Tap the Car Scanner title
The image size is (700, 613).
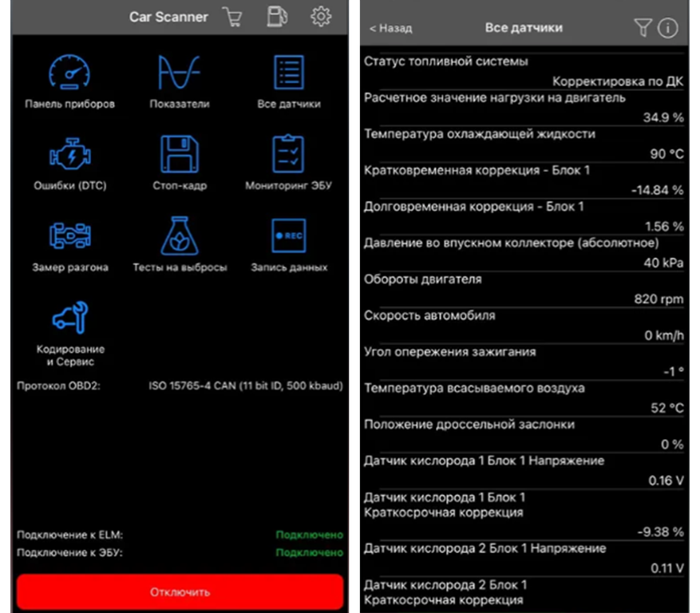click(168, 17)
